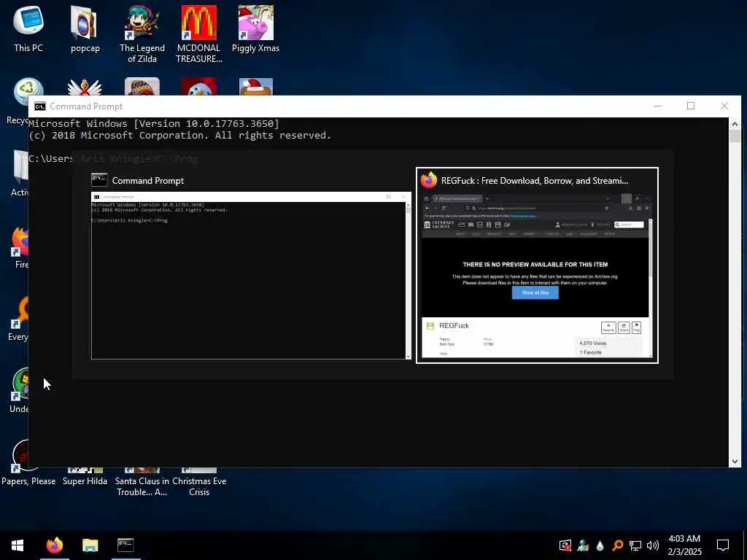The height and width of the screenshot is (560, 747).
Task: Open the popcap folder on desktop
Action: coord(85,28)
